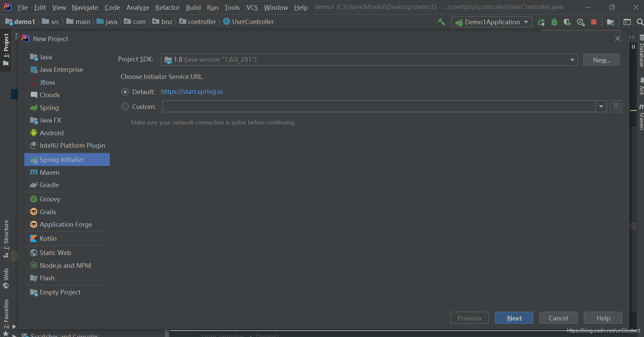The image size is (644, 337).
Task: Open the https://start.spring.io link
Action: click(192, 92)
